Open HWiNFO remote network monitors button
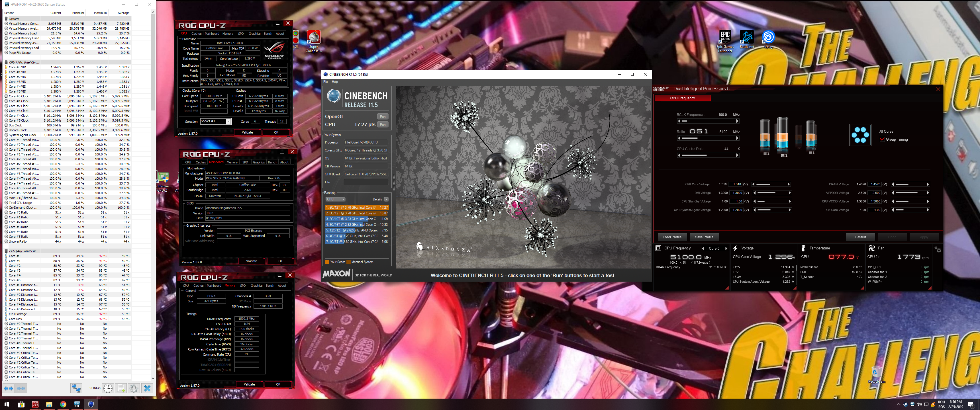 (76, 388)
